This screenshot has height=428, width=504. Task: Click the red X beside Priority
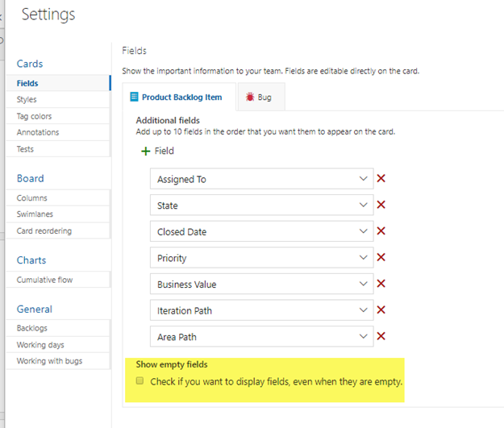(381, 257)
